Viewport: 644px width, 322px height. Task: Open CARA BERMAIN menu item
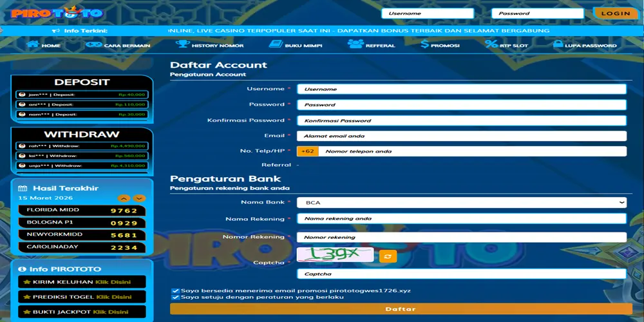point(118,44)
